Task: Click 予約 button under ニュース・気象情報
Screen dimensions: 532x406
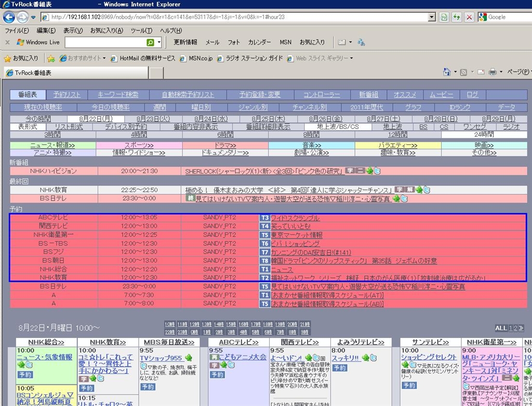Action: point(25,374)
